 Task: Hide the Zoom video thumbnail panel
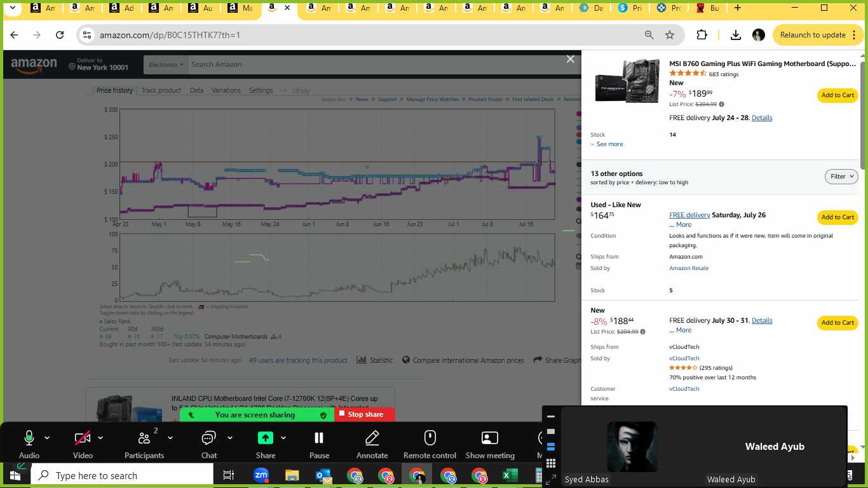(x=551, y=417)
